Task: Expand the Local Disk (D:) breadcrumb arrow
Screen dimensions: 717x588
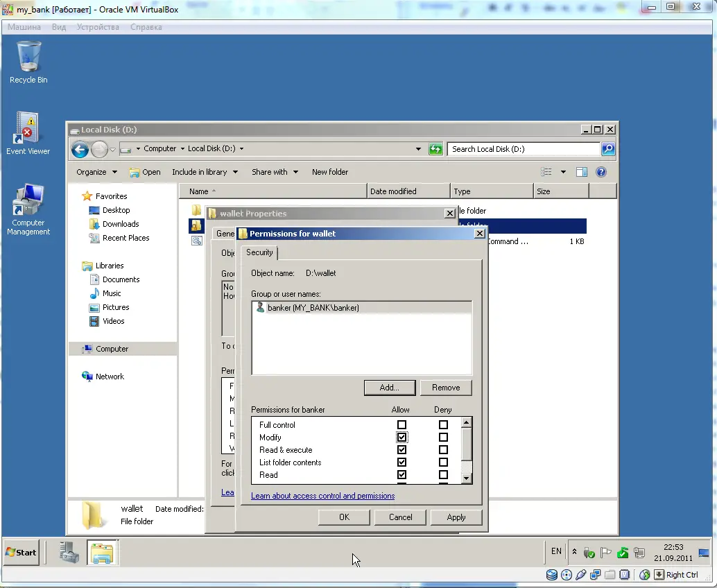Action: pyautogui.click(x=241, y=148)
